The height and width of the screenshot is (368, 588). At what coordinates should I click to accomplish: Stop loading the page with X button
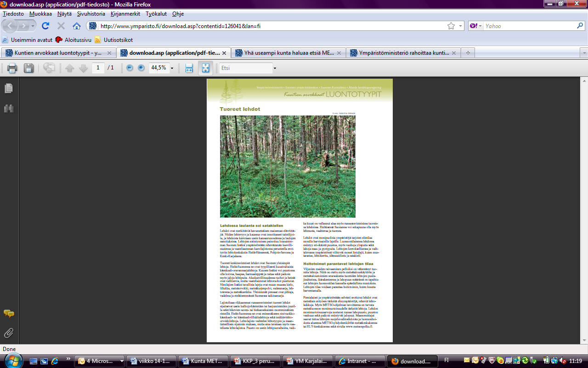[61, 26]
